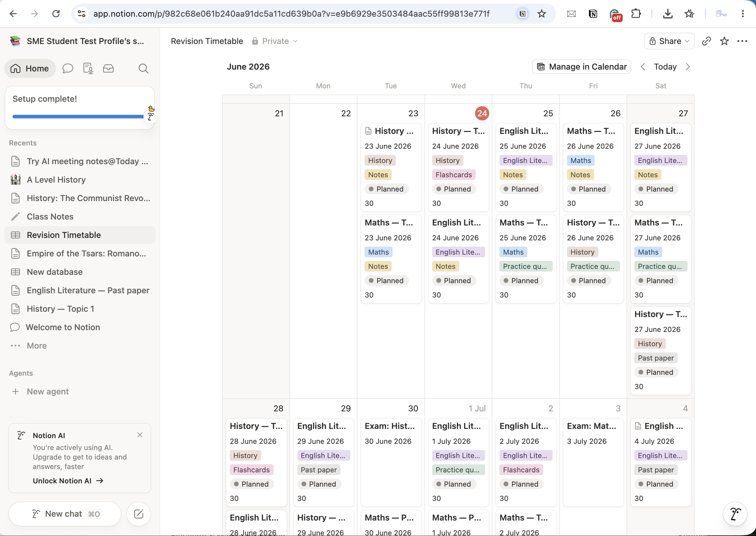Select the Home tab in sidebar

point(30,68)
